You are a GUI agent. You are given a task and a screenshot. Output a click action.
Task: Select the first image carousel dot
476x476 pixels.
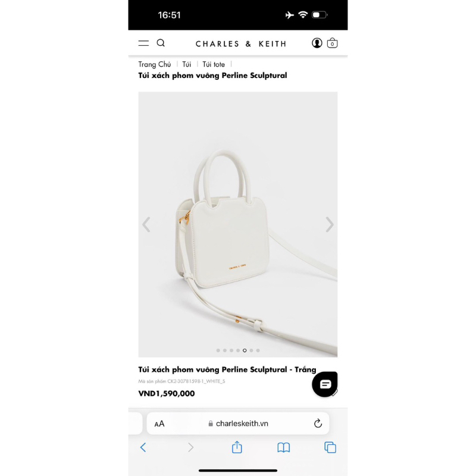pos(218,350)
